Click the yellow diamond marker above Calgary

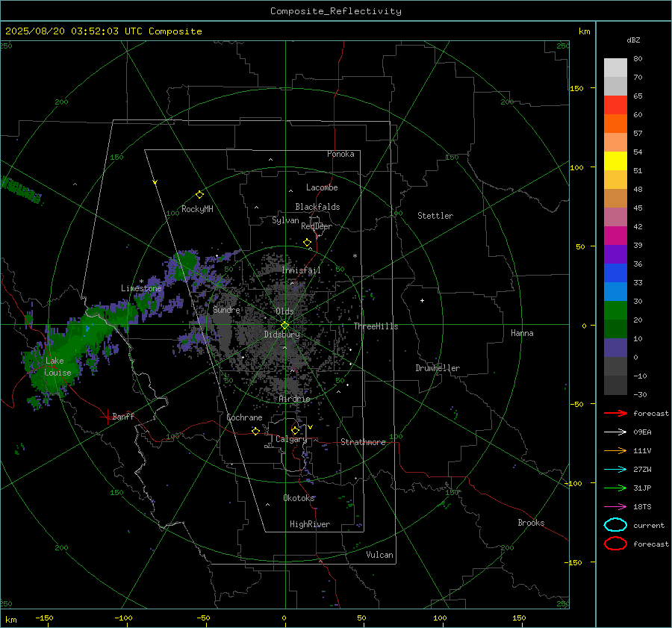point(295,430)
